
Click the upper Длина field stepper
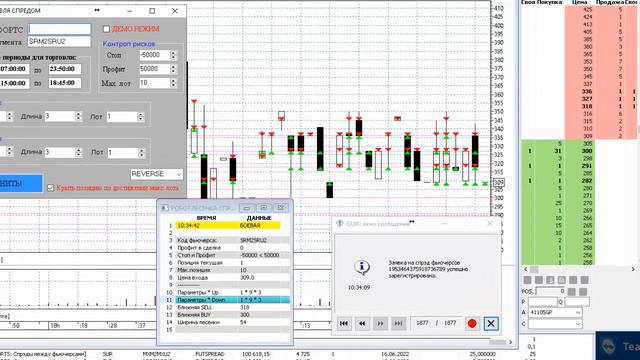78,116
